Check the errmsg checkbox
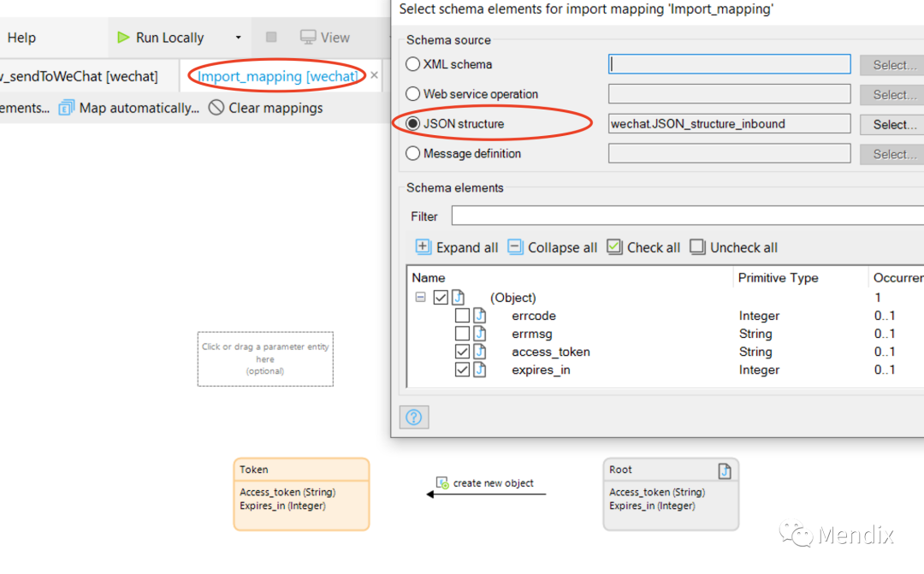Screen dimensions: 924x574 pyautogui.click(x=462, y=334)
